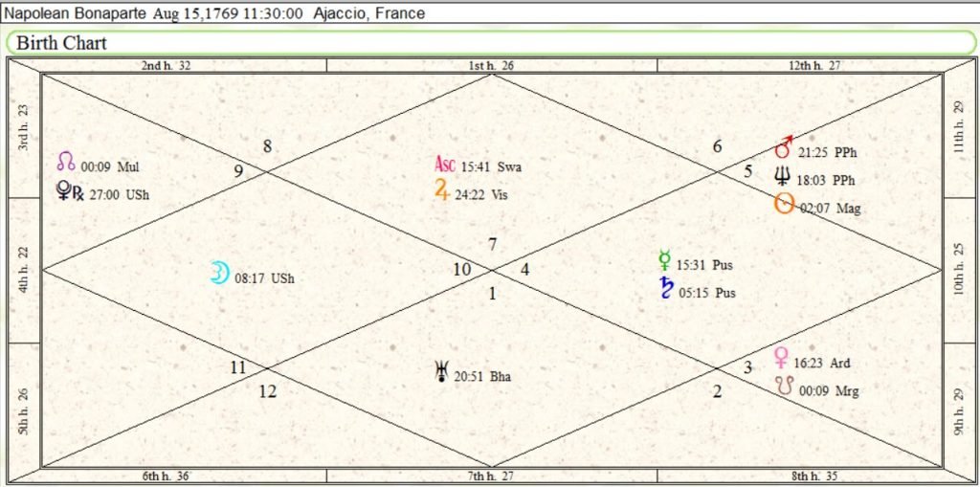Click the '5th h. 26' side label

tap(23, 412)
